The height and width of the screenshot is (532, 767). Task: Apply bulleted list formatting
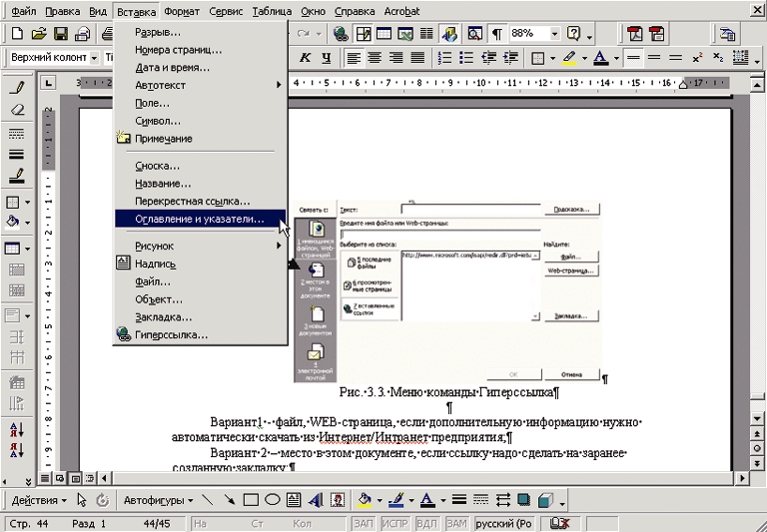point(466,58)
